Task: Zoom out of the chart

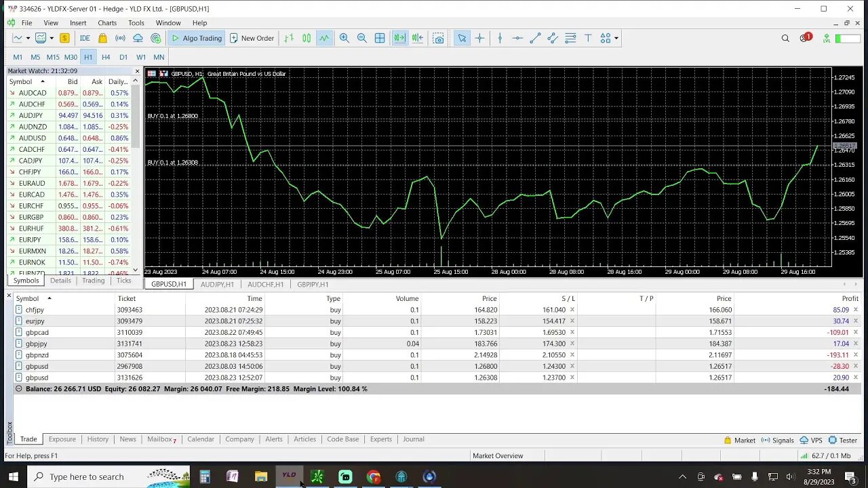Action: [x=362, y=39]
